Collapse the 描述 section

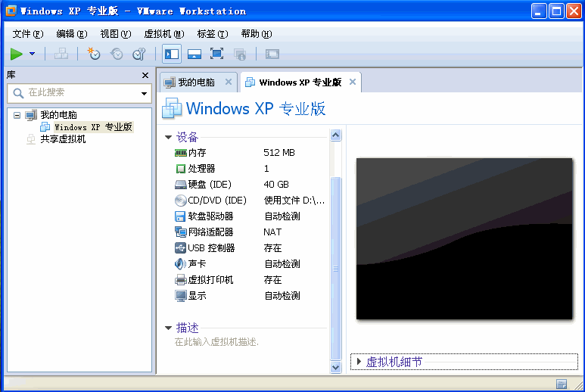point(168,328)
